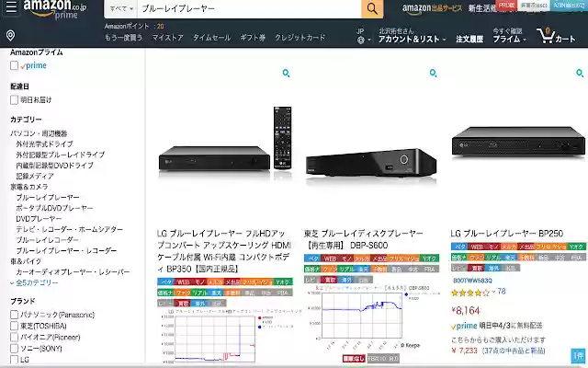This screenshot has width=588, height=368.
Task: Open マイストア in navigation bar
Action: [167, 38]
